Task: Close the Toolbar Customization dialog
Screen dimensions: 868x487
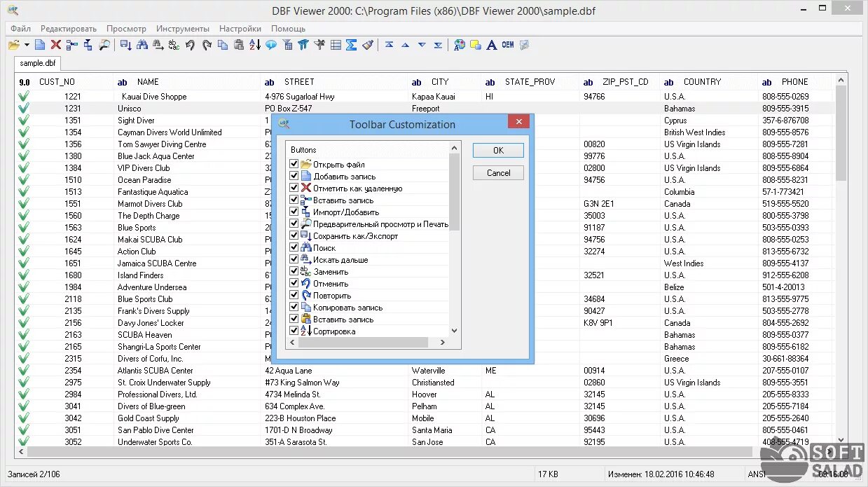Action: click(518, 122)
